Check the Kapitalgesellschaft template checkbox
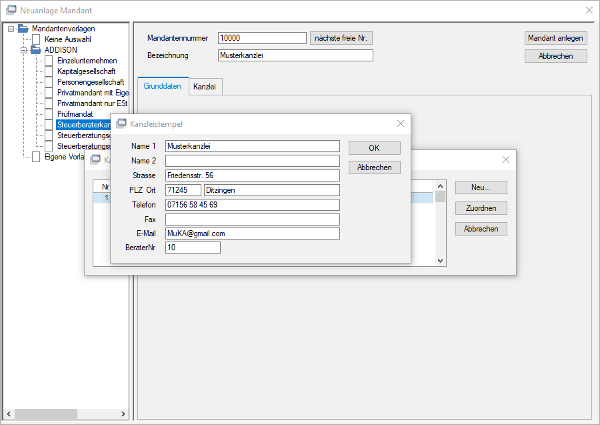 point(49,71)
